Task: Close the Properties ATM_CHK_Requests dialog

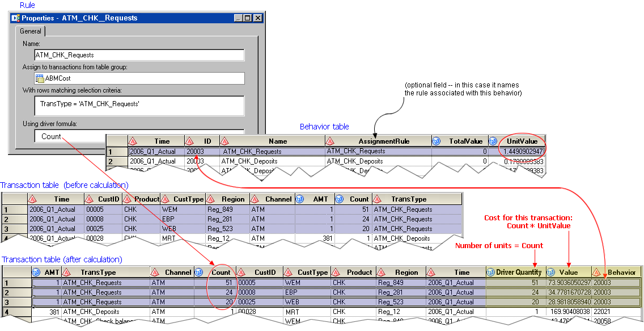Action: tap(258, 18)
